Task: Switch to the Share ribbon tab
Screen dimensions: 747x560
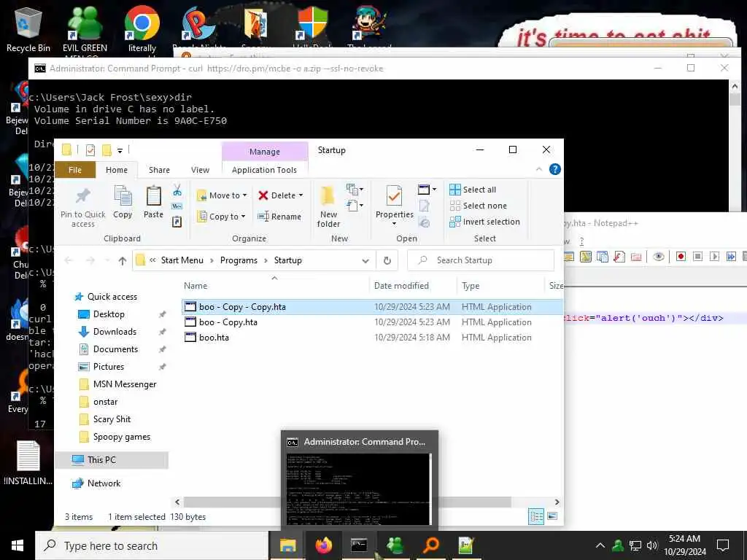Action: coord(159,170)
